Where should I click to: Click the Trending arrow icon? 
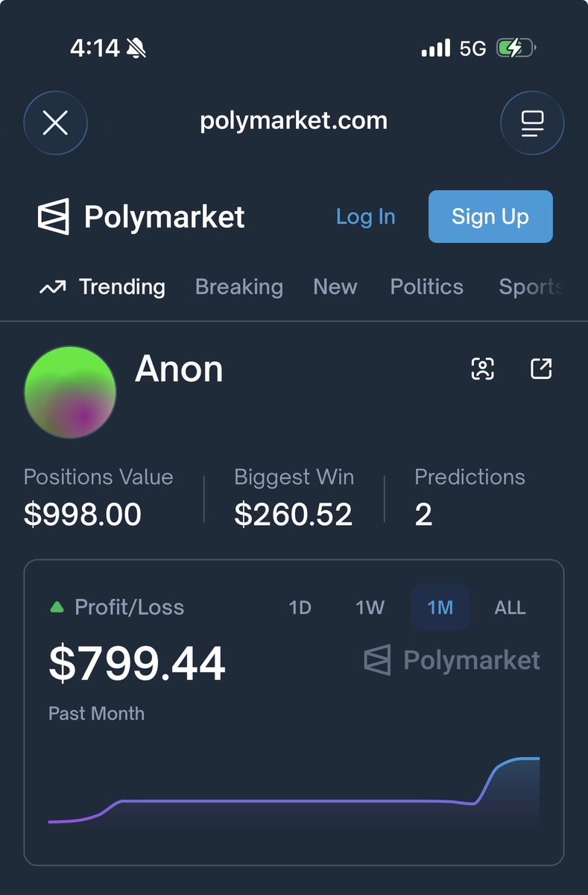click(52, 287)
